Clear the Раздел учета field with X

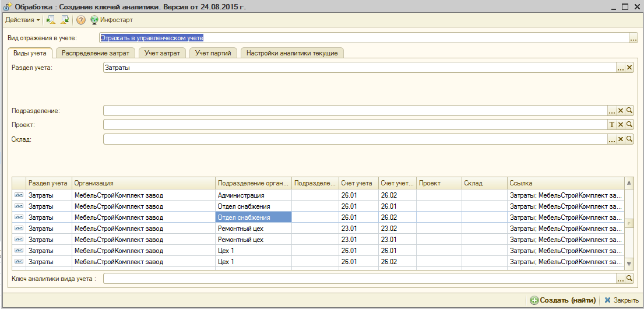pos(629,68)
